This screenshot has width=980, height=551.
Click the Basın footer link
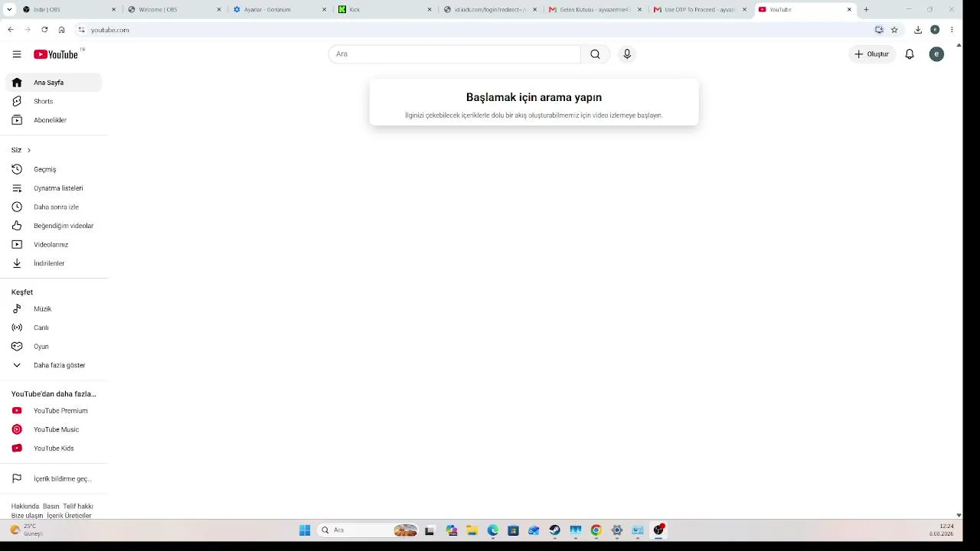click(51, 506)
